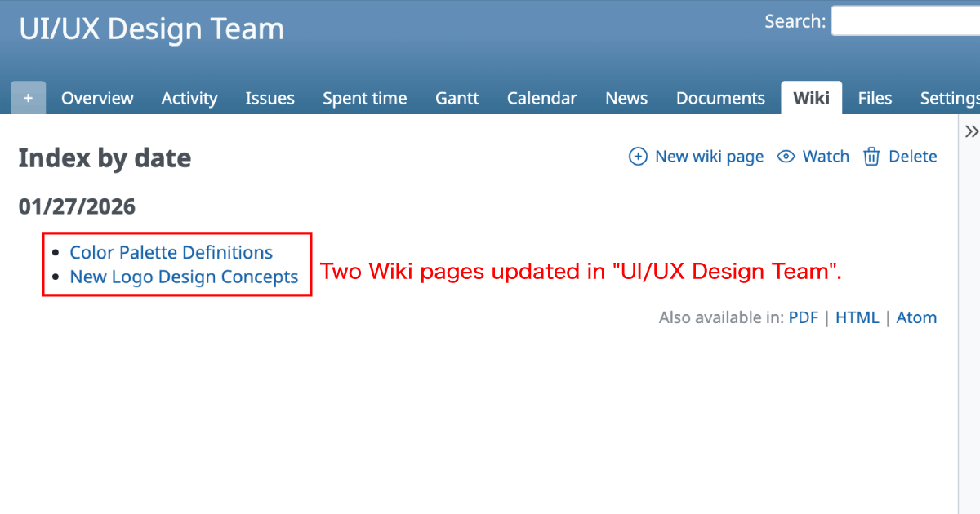This screenshot has height=514, width=980.
Task: Select the Watch eye icon
Action: pos(786,156)
